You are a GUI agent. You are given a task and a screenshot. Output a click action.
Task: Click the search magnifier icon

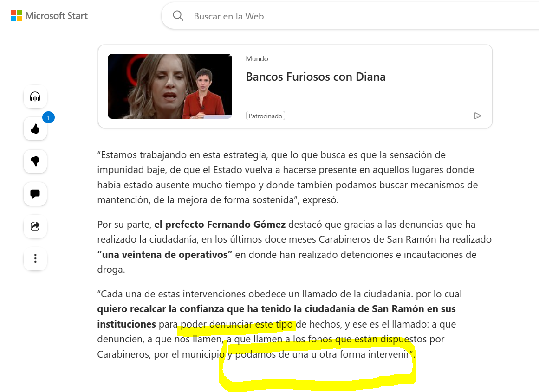point(178,16)
